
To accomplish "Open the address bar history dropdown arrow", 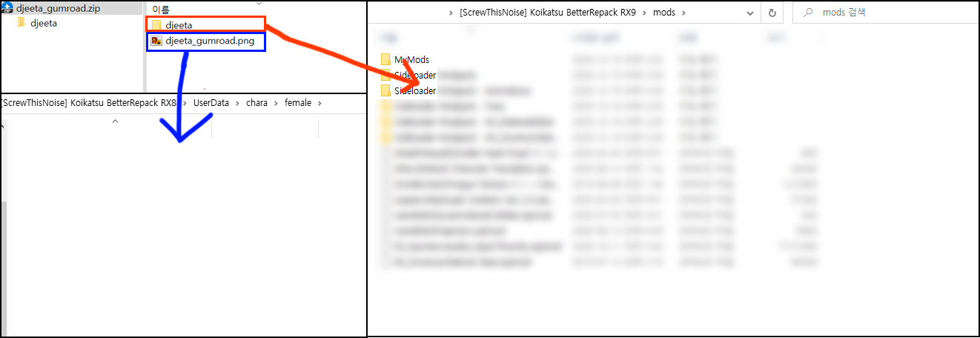I will coord(751,13).
